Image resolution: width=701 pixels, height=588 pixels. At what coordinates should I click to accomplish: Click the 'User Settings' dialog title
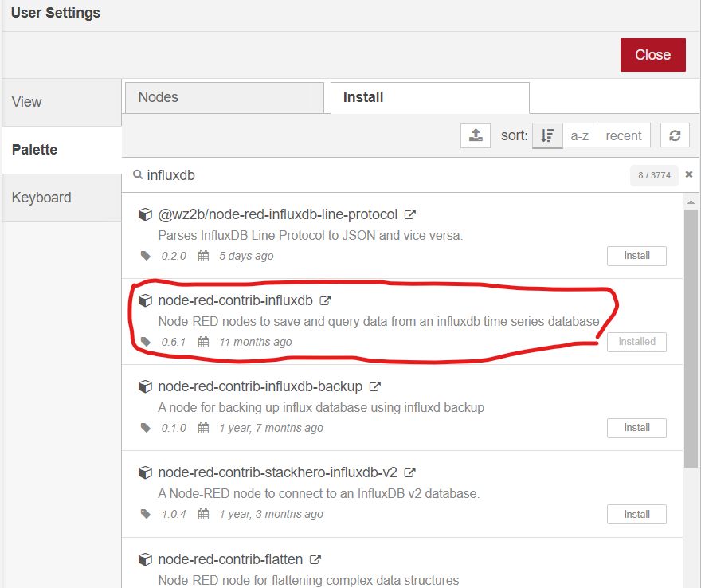[x=56, y=13]
